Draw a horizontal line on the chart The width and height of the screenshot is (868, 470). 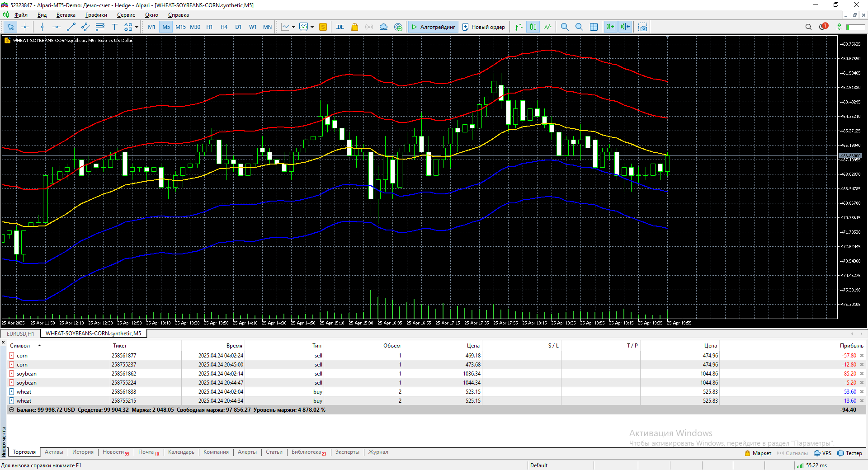[57, 27]
